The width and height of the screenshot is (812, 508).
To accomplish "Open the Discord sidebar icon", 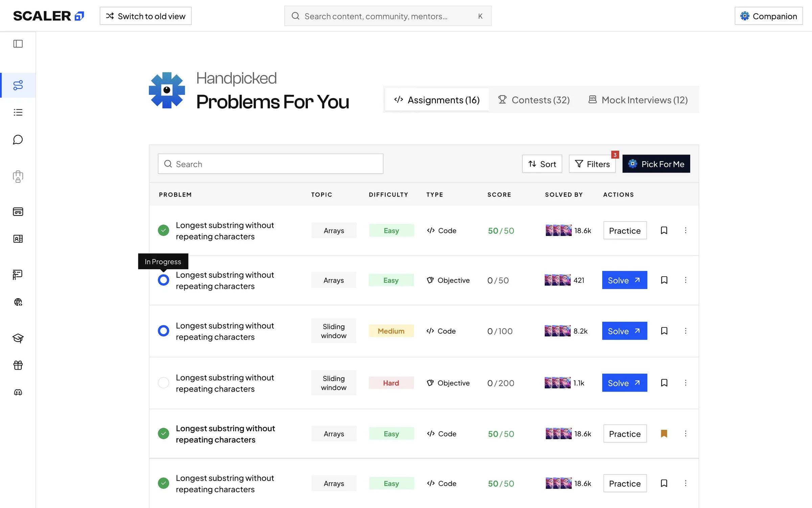I will 18,392.
